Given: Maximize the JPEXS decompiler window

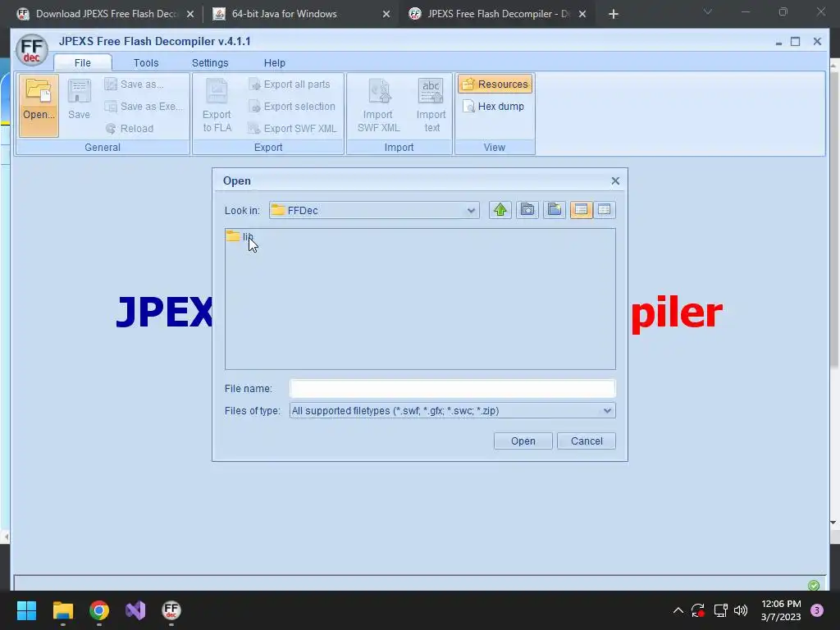Looking at the screenshot, I should coord(796,41).
